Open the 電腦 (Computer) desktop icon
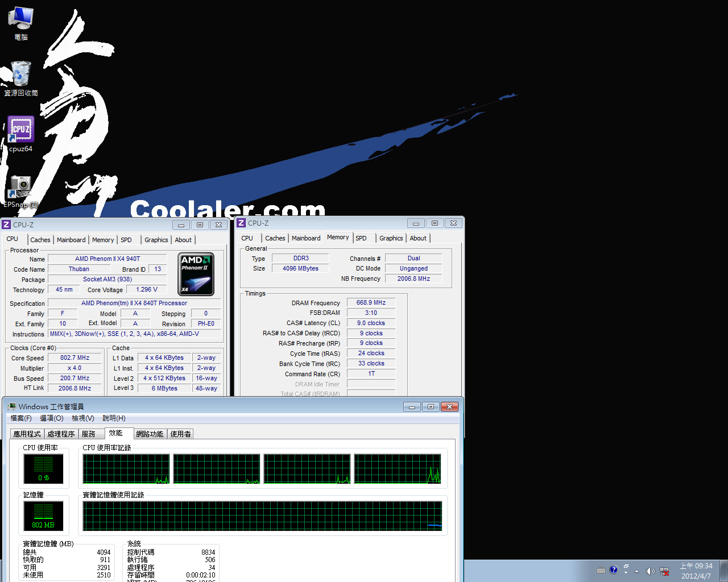The height and width of the screenshot is (582, 728). pyautogui.click(x=21, y=23)
